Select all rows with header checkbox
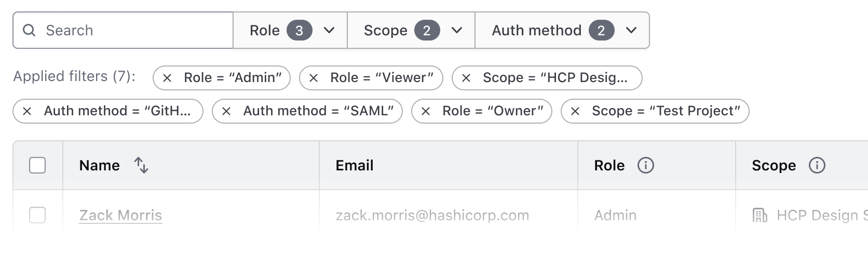 tap(37, 165)
